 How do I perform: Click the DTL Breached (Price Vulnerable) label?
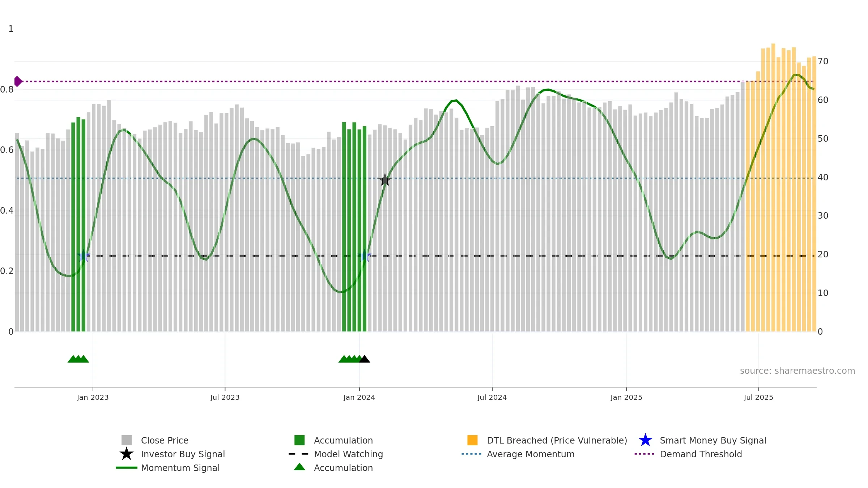(x=557, y=440)
